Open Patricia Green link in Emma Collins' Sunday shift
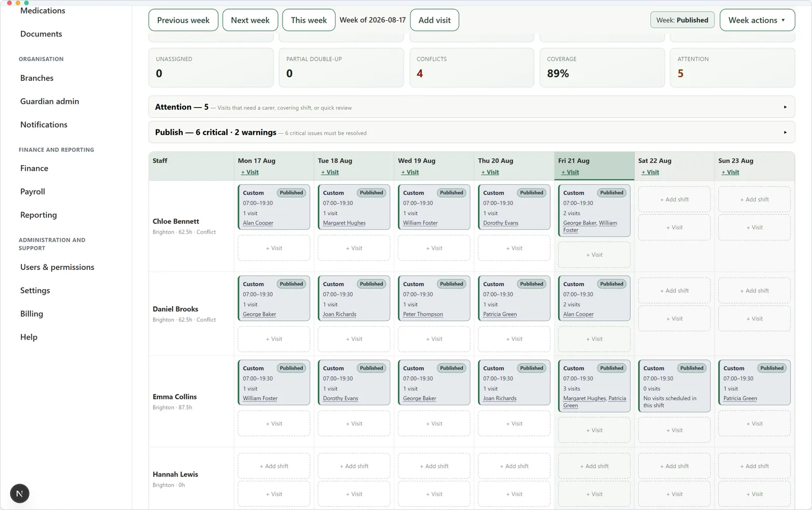 tap(740, 398)
